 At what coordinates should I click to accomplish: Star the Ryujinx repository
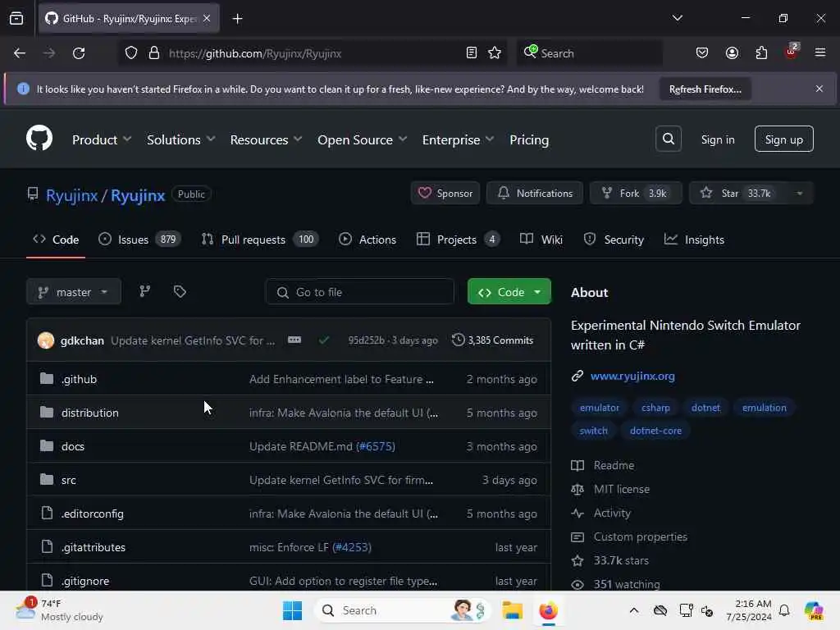pos(737,193)
